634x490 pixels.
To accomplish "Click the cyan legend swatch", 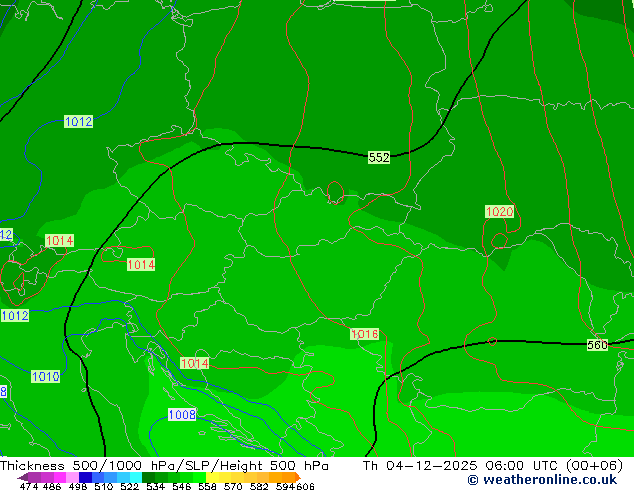I will [x=136, y=477].
